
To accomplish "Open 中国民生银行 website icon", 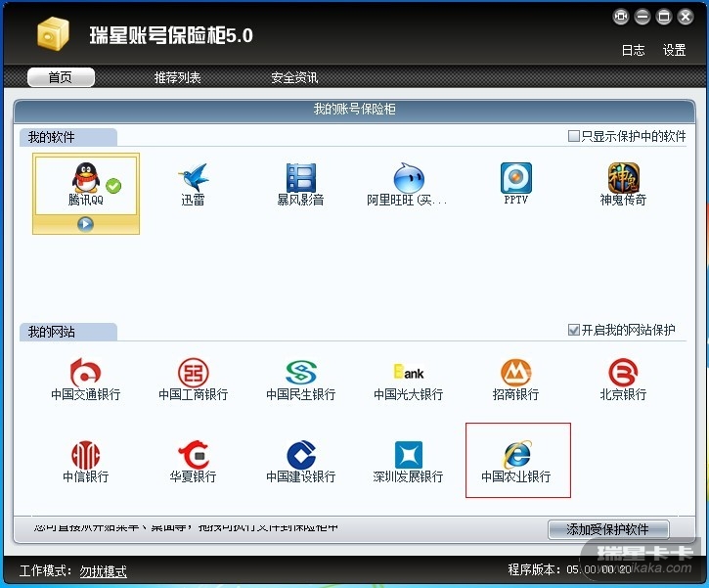I will pyautogui.click(x=300, y=373).
